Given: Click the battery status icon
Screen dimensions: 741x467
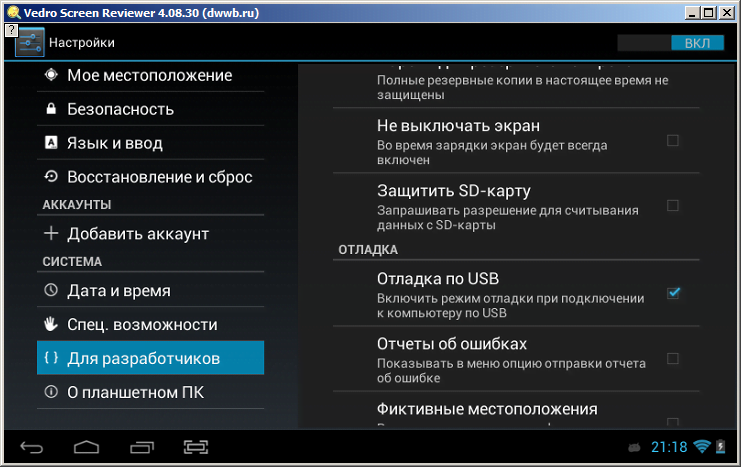Looking at the screenshot, I should [722, 446].
